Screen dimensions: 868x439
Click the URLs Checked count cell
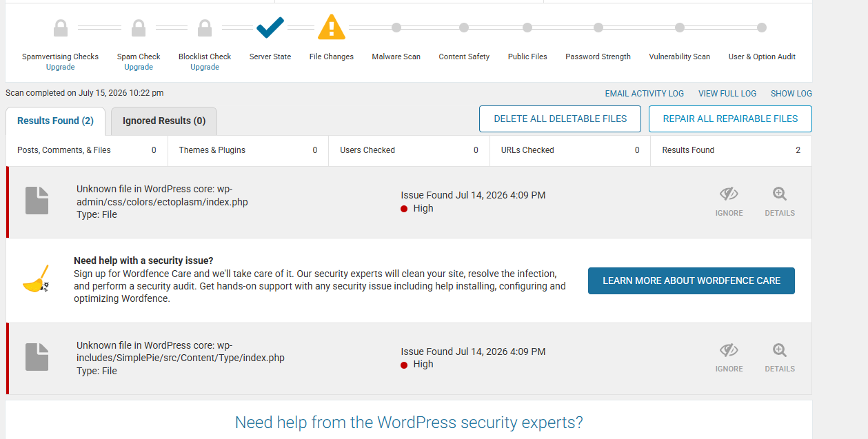[x=570, y=150]
